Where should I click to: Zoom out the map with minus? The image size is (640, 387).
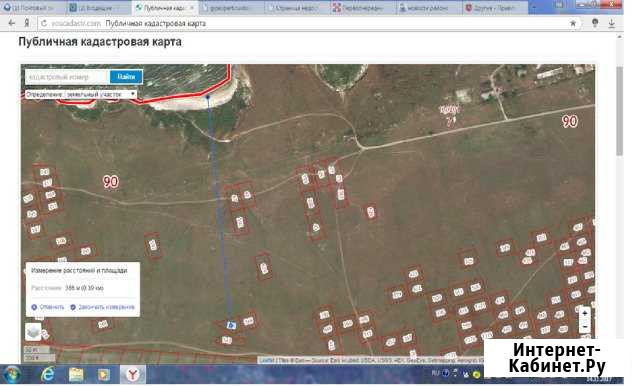584,327
